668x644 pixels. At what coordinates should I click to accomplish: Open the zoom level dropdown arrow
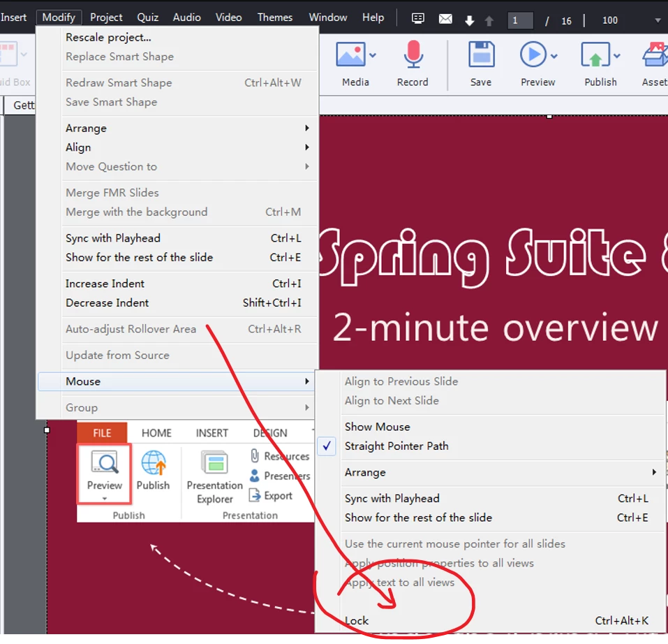pos(658,20)
